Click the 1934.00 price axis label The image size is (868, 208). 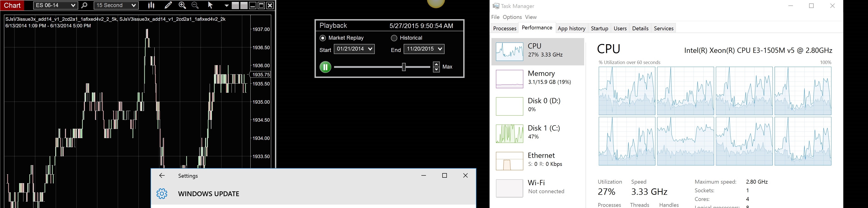[x=261, y=138]
